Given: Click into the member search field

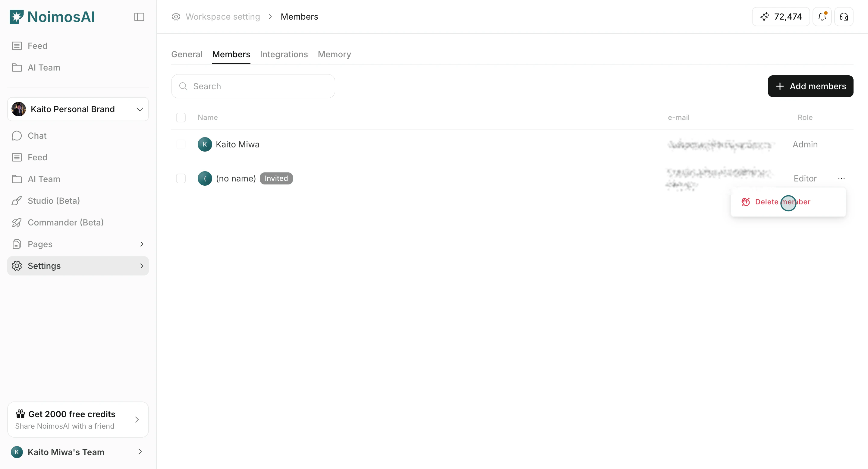Looking at the screenshot, I should coord(253,86).
